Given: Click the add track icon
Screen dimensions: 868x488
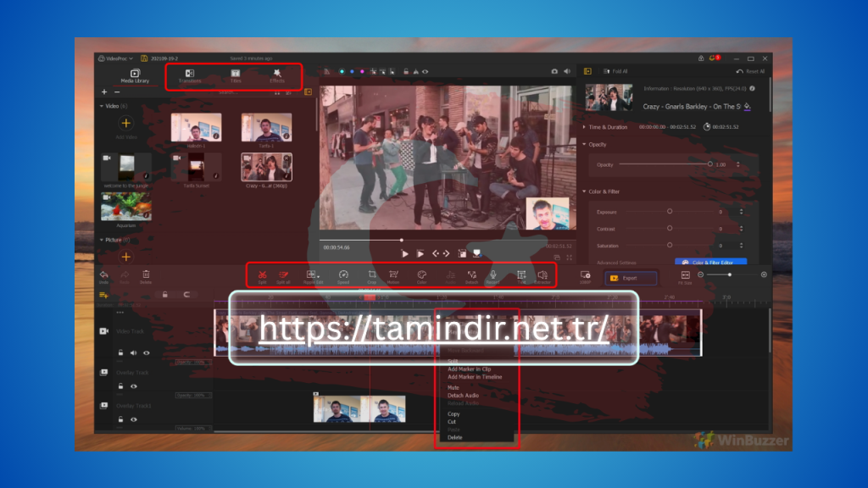Looking at the screenshot, I should [x=103, y=295].
